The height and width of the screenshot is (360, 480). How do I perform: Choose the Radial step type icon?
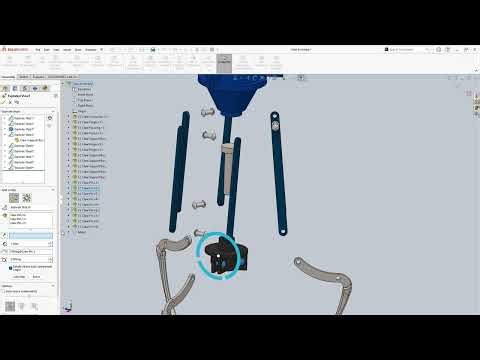(27, 198)
